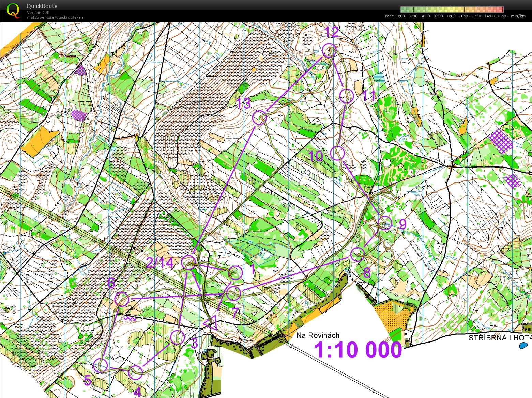Click the 12:00 pace legend value
Image resolution: width=532 pixels, height=398 pixels.
tap(477, 16)
